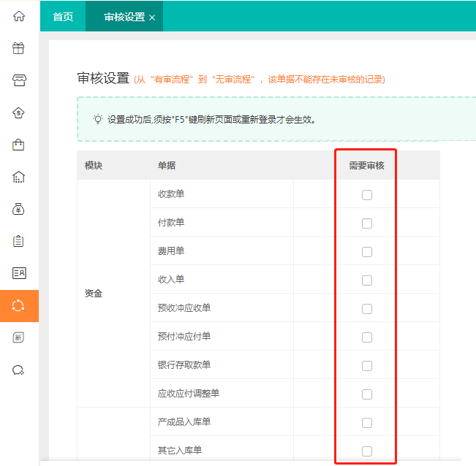
Task: Open the chat bubble sidebar icon
Action: [19, 370]
